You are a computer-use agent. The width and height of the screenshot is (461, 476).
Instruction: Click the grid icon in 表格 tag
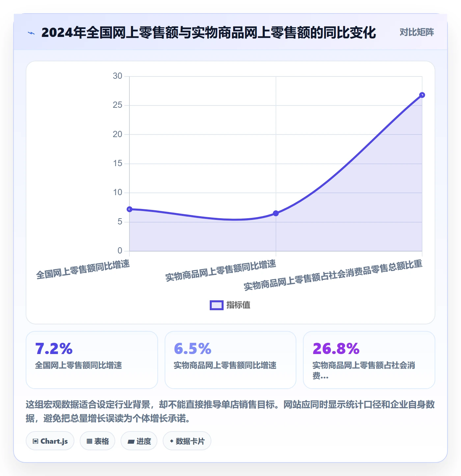tap(89, 441)
